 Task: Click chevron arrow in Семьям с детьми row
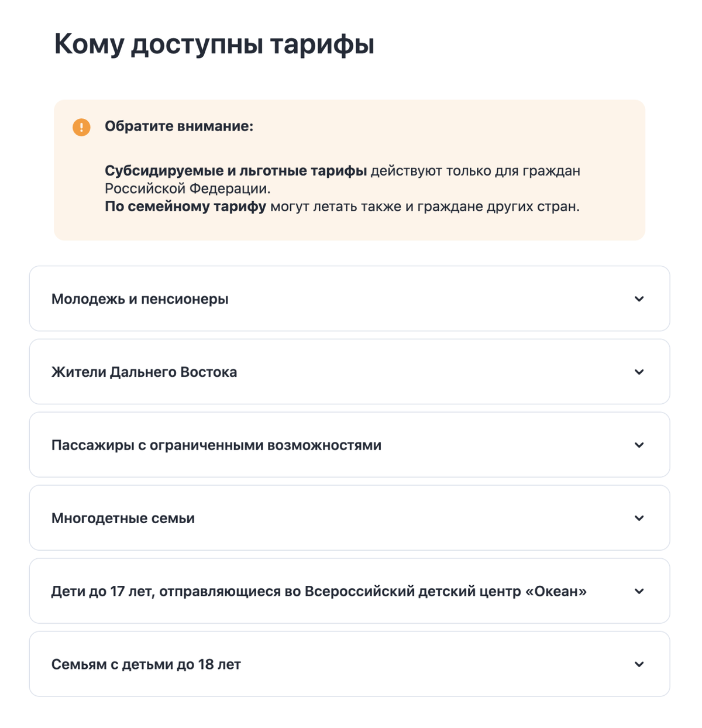[639, 665]
